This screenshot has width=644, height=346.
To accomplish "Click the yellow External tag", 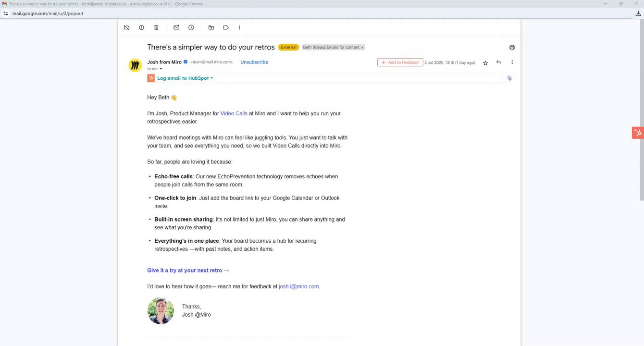I will pos(288,47).
